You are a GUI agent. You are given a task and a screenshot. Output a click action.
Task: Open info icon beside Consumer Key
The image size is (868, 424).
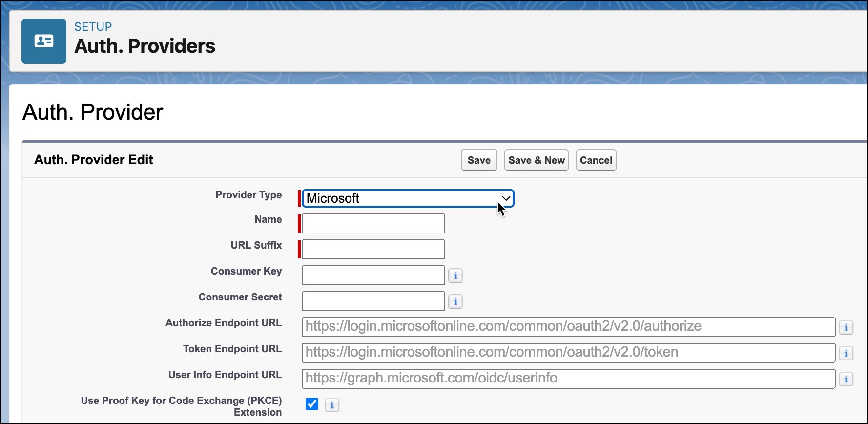click(x=455, y=276)
